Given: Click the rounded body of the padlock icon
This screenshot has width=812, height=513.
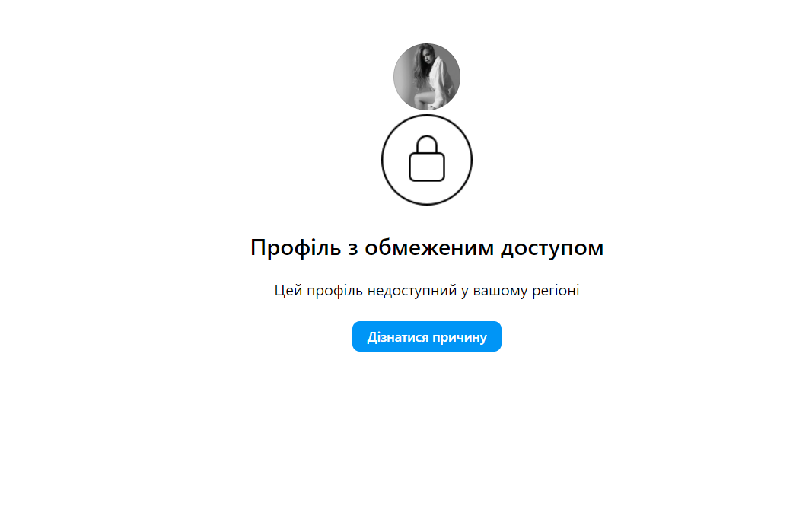Looking at the screenshot, I should coord(427,167).
